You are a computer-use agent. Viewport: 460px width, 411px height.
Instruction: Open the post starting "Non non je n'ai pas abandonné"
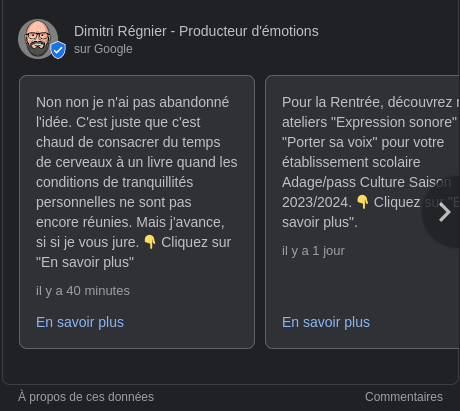pos(137,212)
